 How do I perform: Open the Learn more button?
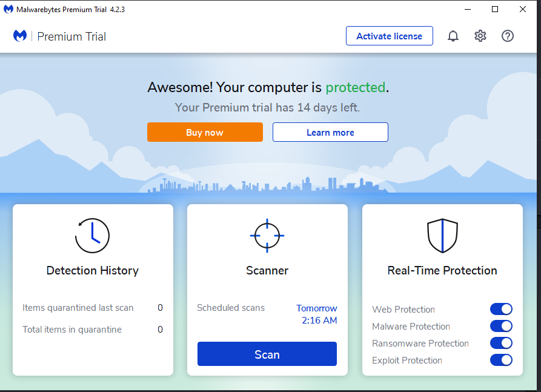click(x=330, y=132)
